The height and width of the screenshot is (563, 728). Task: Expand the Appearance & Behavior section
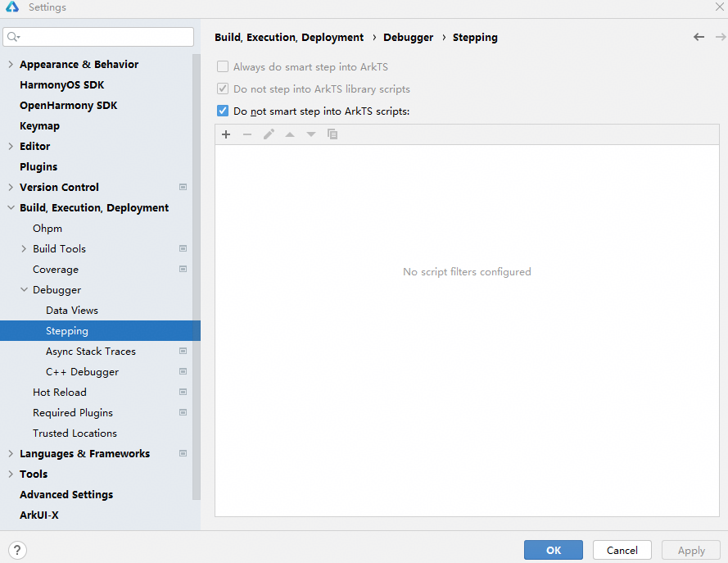[x=11, y=65]
